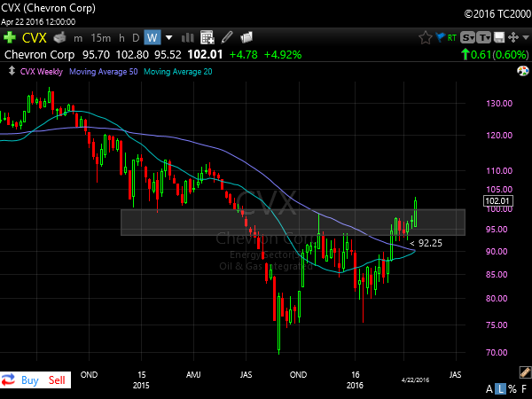Click the 70.00 price axis label
The width and height of the screenshot is (532, 399).
tap(497, 352)
